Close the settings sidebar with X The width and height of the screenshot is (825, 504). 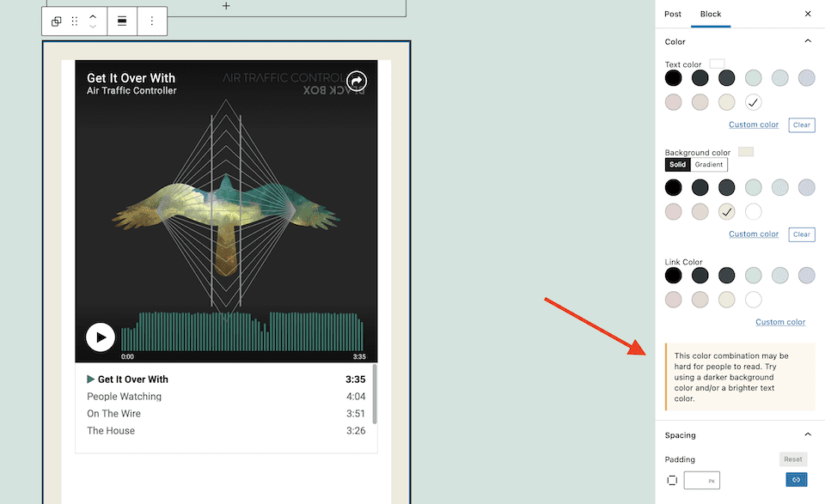pyautogui.click(x=808, y=14)
